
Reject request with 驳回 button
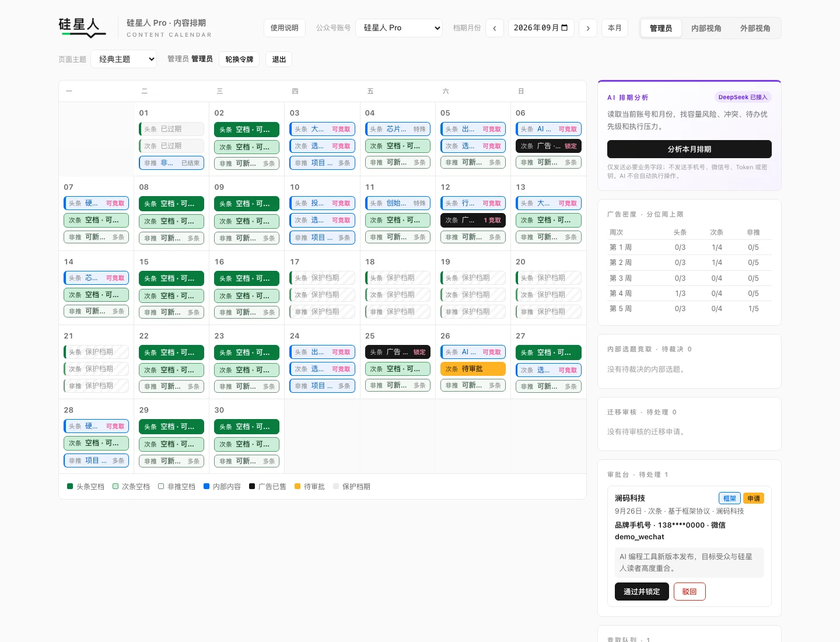pyautogui.click(x=689, y=591)
